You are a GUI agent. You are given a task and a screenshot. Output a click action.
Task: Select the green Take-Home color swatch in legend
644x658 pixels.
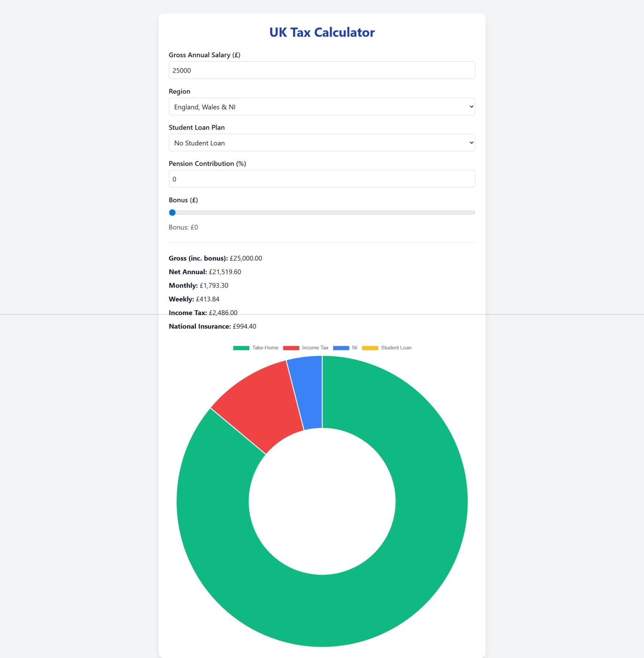point(240,348)
